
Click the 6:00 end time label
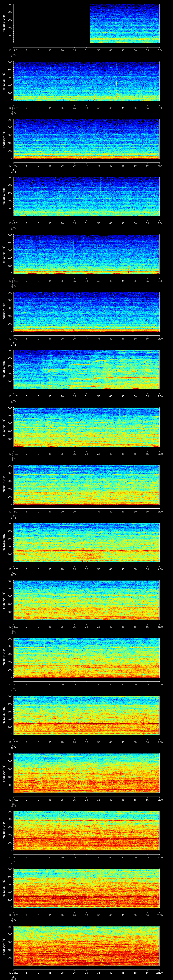click(160, 108)
